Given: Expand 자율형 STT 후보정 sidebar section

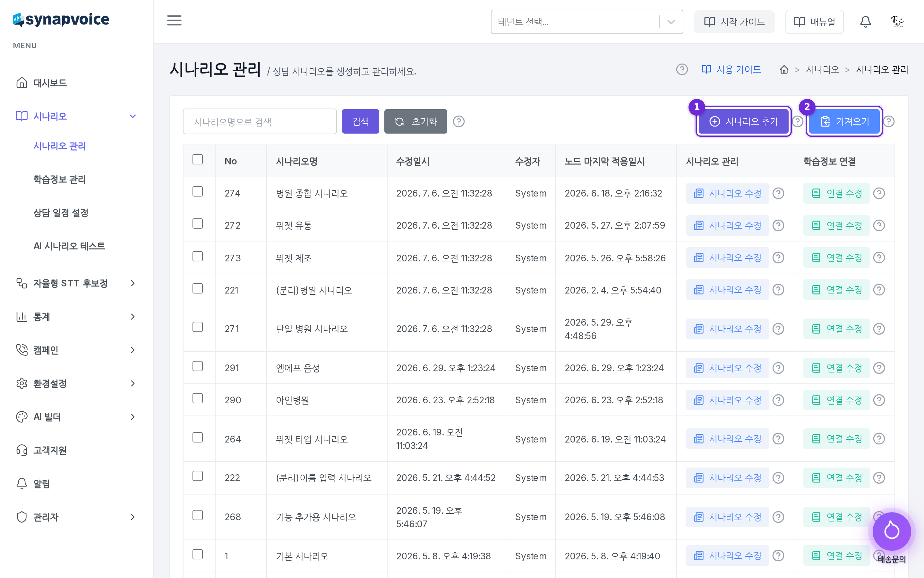Looking at the screenshot, I should pos(133,283).
